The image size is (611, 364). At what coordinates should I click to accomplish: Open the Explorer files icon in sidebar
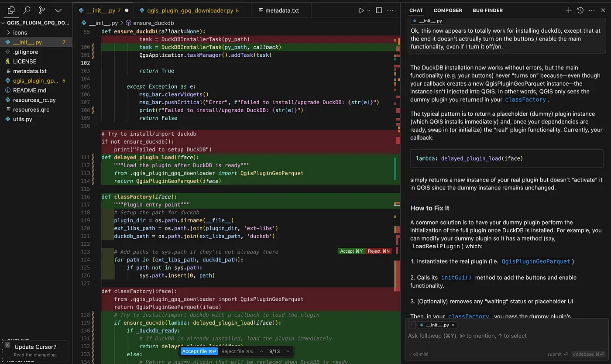click(11, 10)
